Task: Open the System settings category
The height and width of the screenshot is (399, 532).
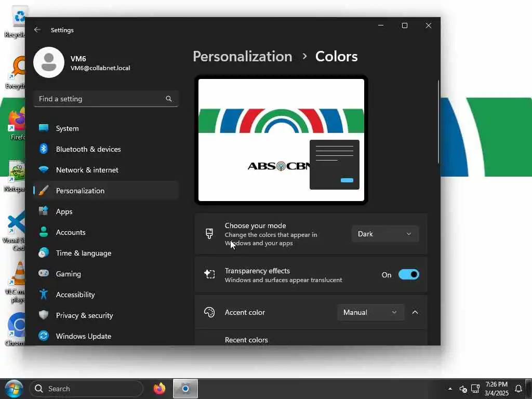Action: tap(106, 128)
